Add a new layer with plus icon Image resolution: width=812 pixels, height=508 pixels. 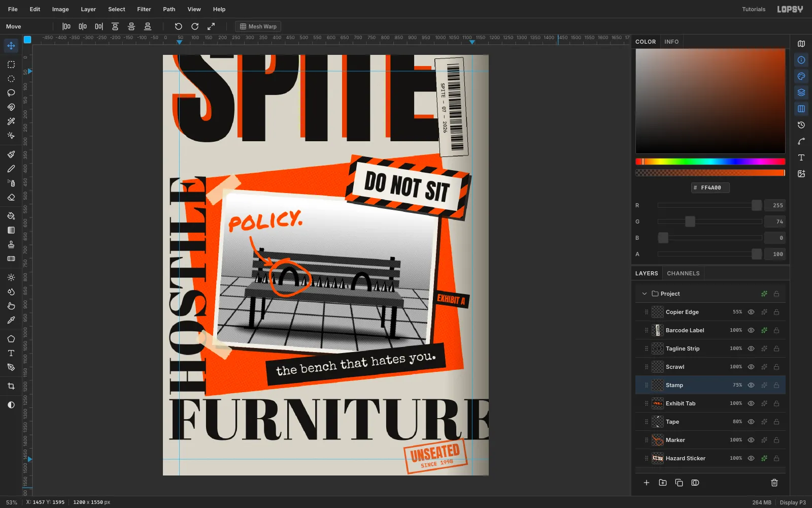(x=647, y=483)
